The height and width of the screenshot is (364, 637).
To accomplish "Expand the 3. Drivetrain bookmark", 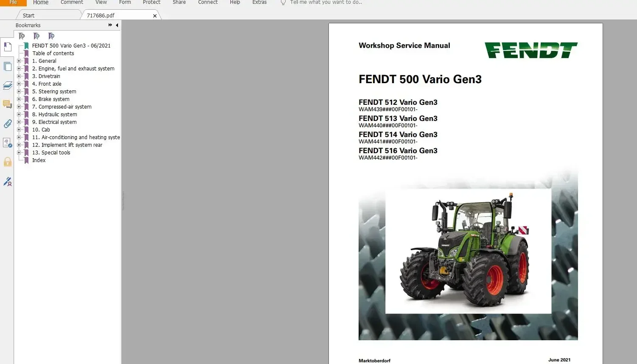I will (20, 76).
